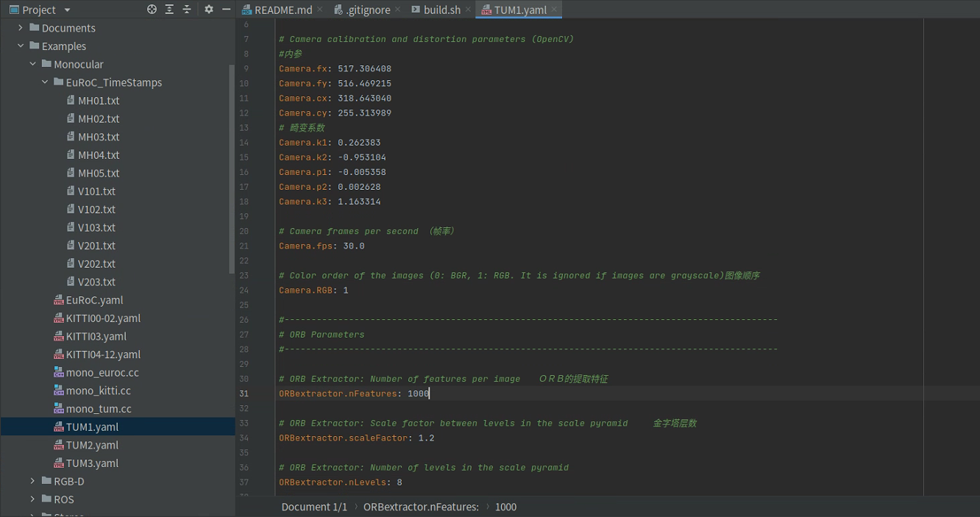Click the Camera.fx value 517.306408
The height and width of the screenshot is (517, 980).
click(364, 68)
